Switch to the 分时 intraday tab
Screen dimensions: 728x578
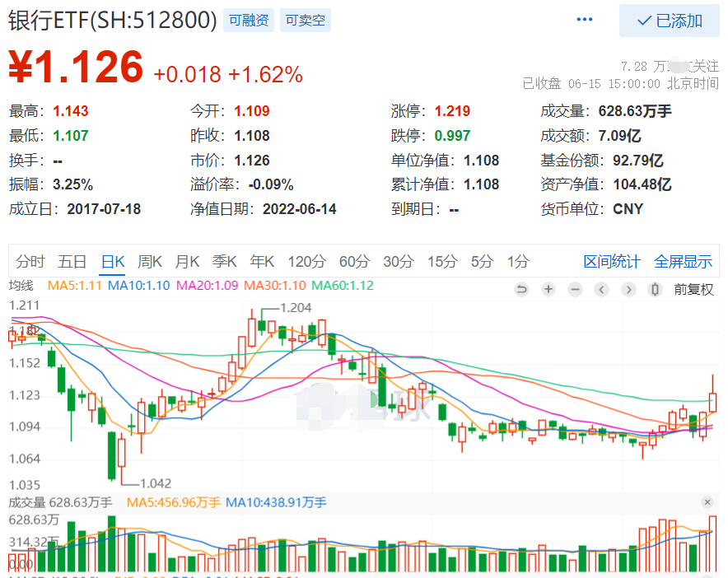click(x=30, y=261)
